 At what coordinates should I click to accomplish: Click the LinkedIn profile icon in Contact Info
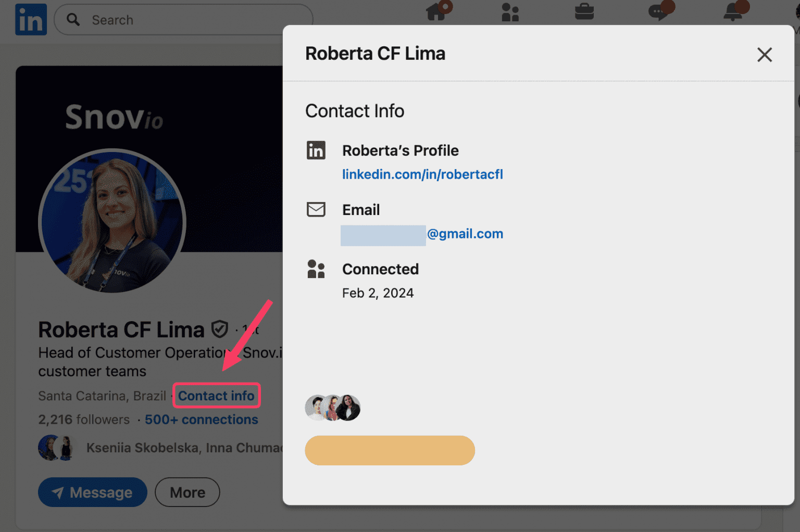(x=316, y=150)
